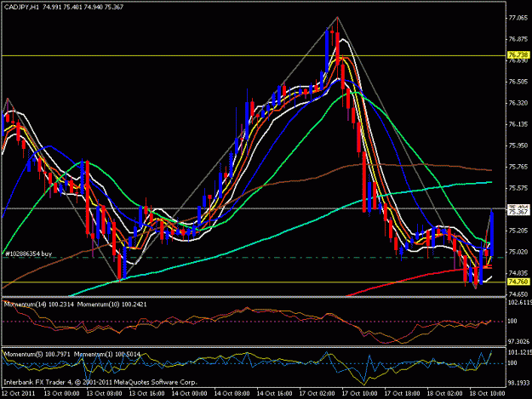
Task: Click the 'Momentum(14) 100.2314' indicator label
Action: point(39,305)
